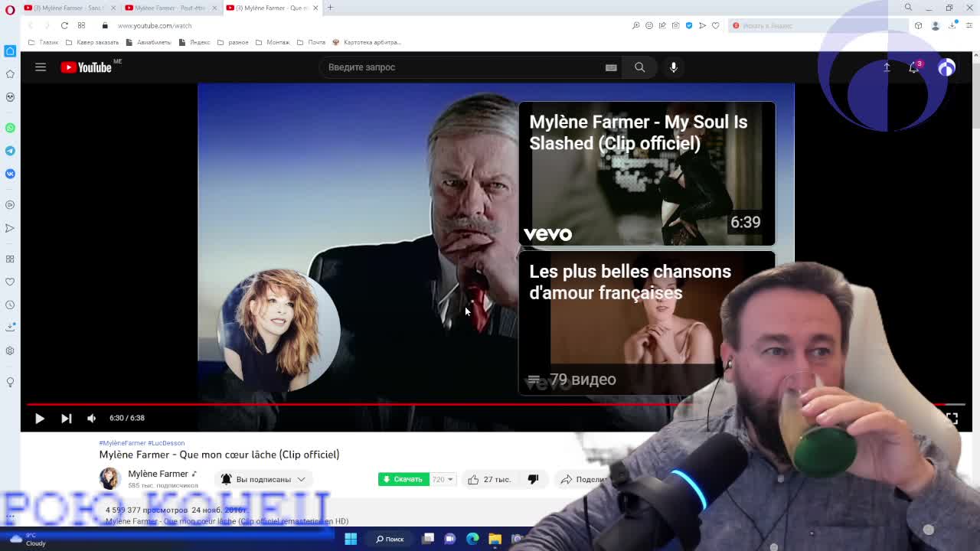Reload the current page
Screen dimensions: 980x551
pyautogui.click(x=64, y=25)
